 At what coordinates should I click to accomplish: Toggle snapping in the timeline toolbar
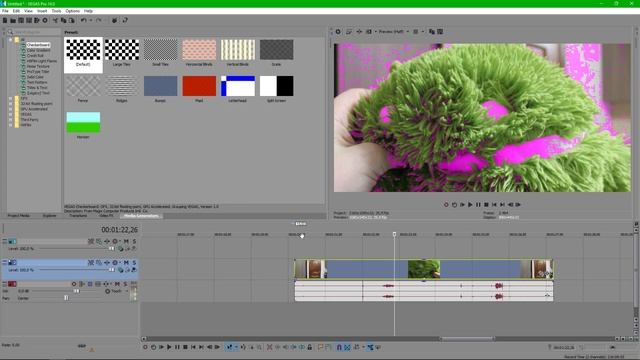click(x=339, y=347)
